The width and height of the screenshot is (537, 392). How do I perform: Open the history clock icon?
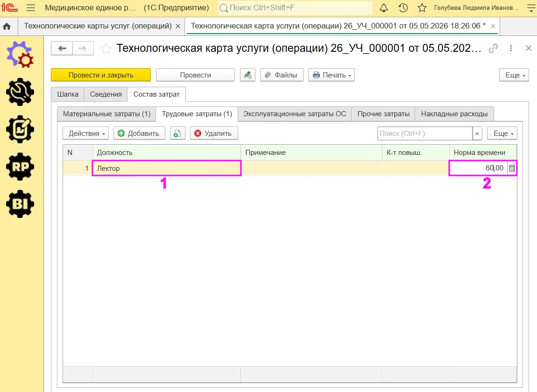403,7
